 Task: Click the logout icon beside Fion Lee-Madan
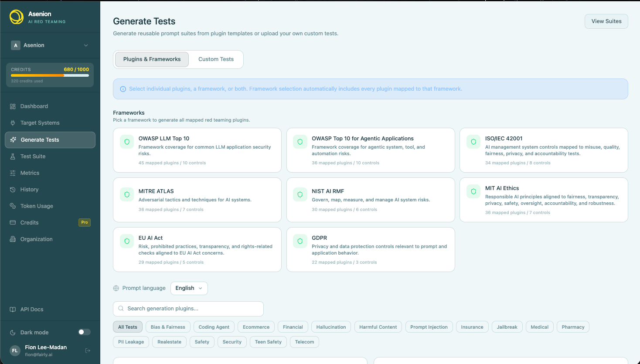click(88, 350)
